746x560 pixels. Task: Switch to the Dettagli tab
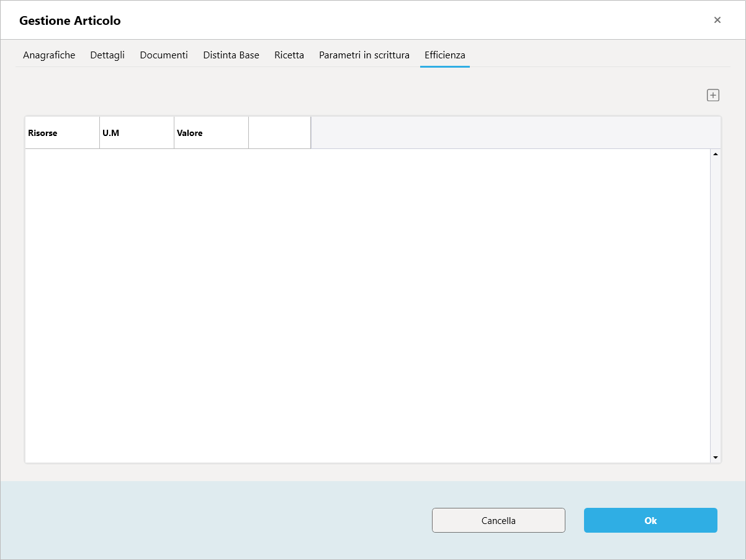(107, 55)
